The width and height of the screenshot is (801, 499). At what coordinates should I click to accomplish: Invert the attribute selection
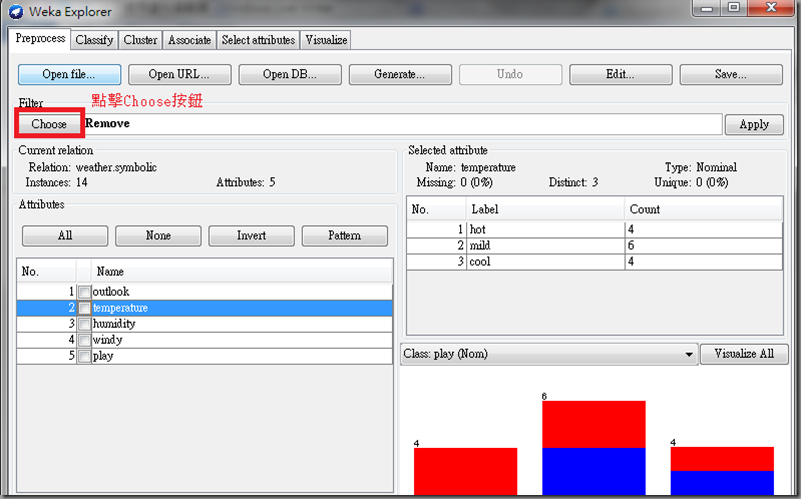[251, 236]
